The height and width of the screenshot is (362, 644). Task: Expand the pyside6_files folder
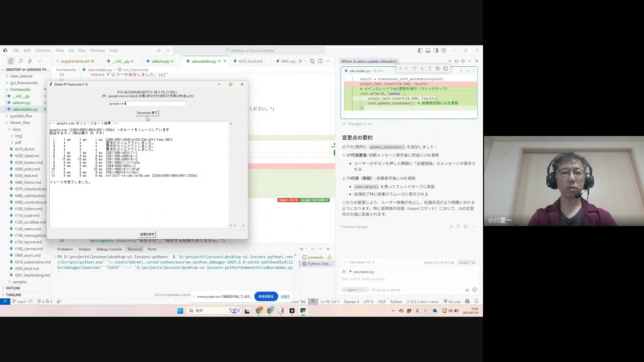tap(21, 116)
